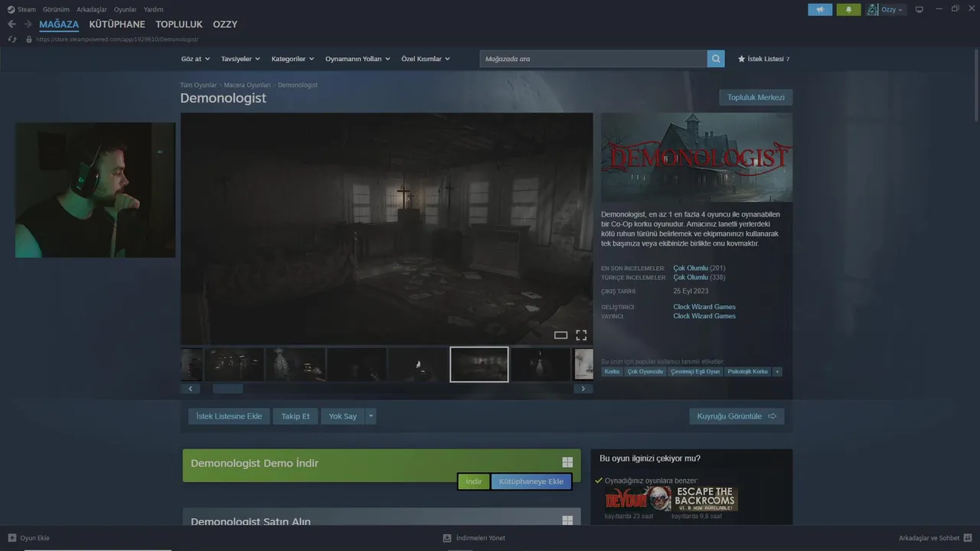Click the page vertical scrollbar
This screenshot has width=980, height=551.
pyautogui.click(x=976, y=84)
